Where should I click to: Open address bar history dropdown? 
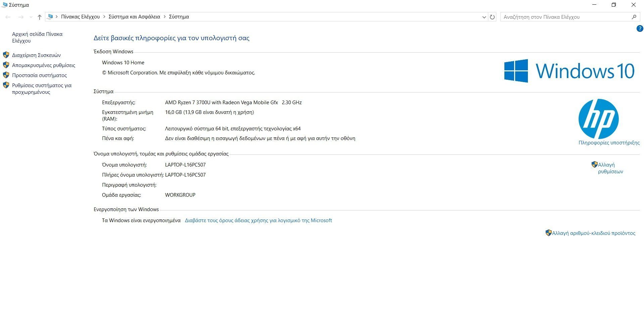(484, 17)
